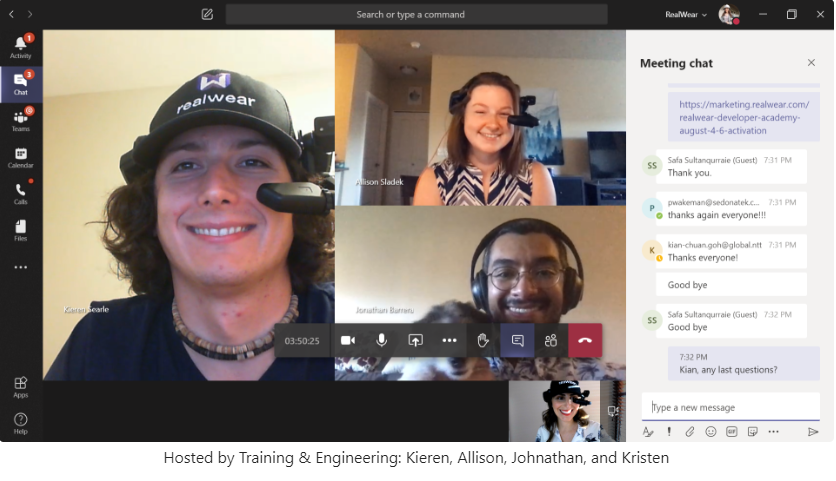Open the share screen tray

point(416,341)
